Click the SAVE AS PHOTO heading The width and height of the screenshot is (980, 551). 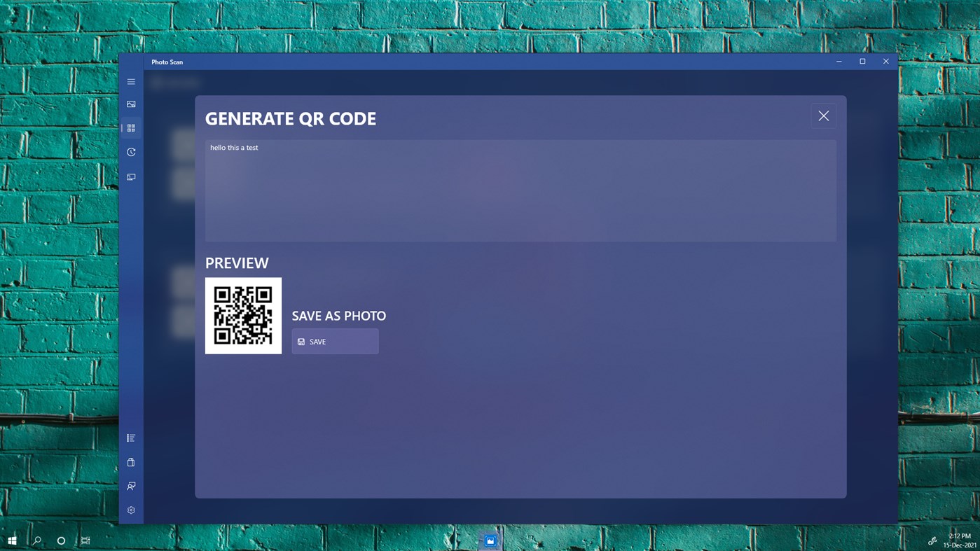tap(338, 316)
